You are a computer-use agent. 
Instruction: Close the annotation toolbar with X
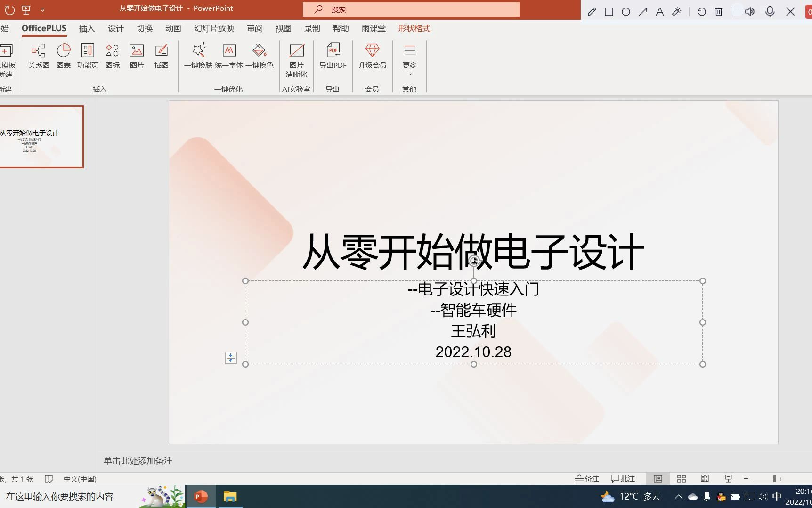791,12
